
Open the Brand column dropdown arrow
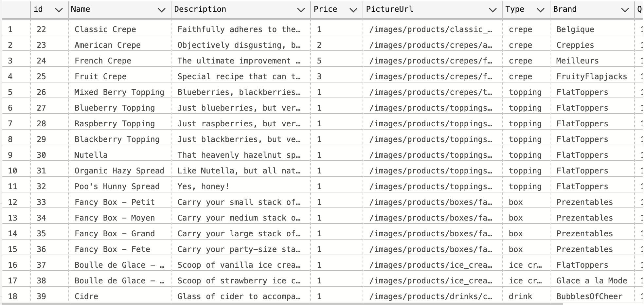tap(625, 10)
